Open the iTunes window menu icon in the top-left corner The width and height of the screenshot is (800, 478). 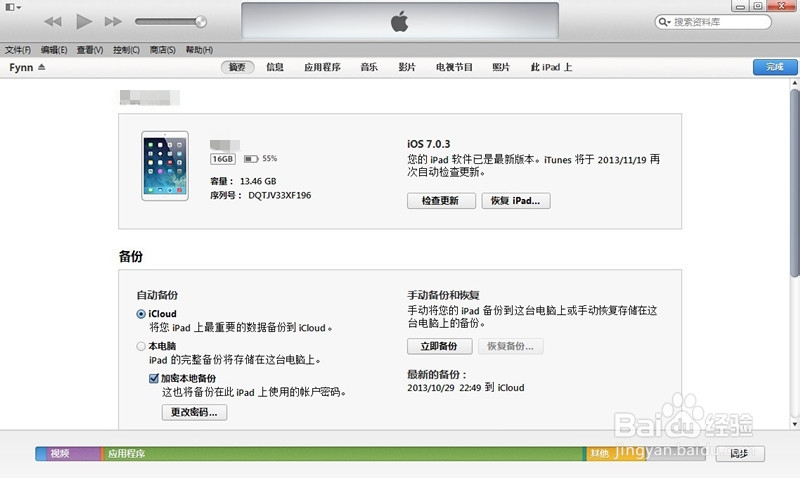click(x=13, y=7)
